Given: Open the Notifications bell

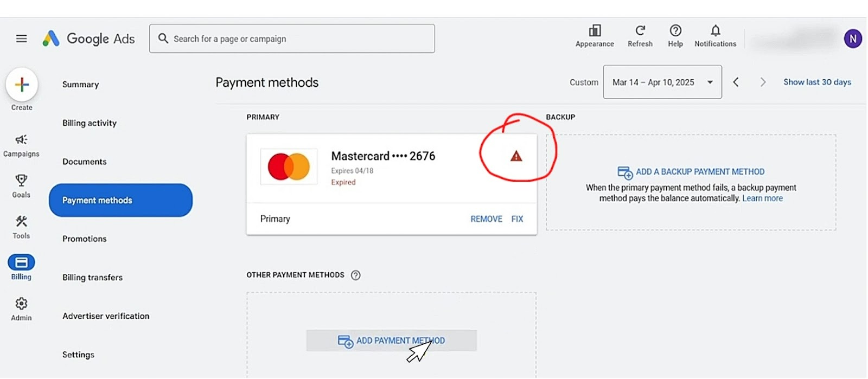Looking at the screenshot, I should tap(716, 31).
